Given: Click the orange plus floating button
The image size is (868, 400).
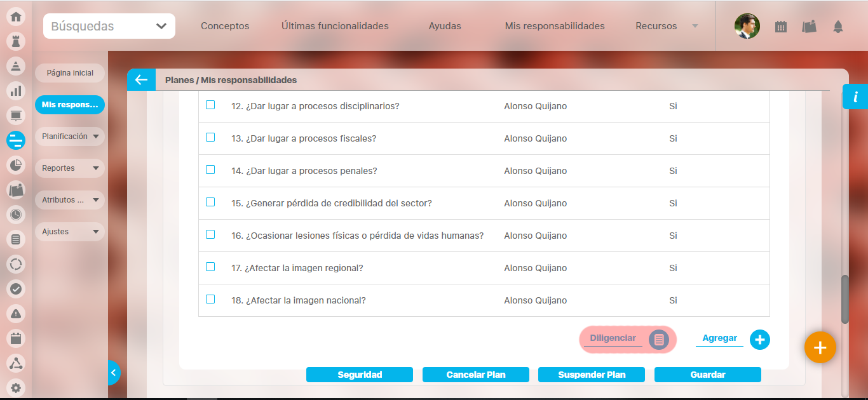Looking at the screenshot, I should (x=820, y=347).
